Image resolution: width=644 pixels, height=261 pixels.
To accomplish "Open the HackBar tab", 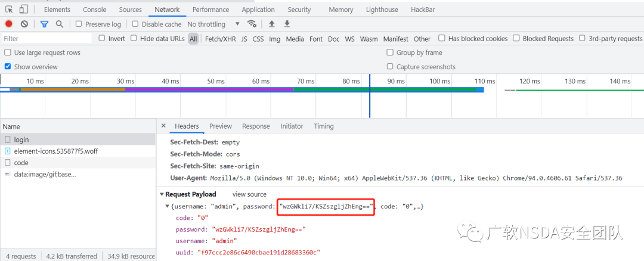I will point(423,10).
